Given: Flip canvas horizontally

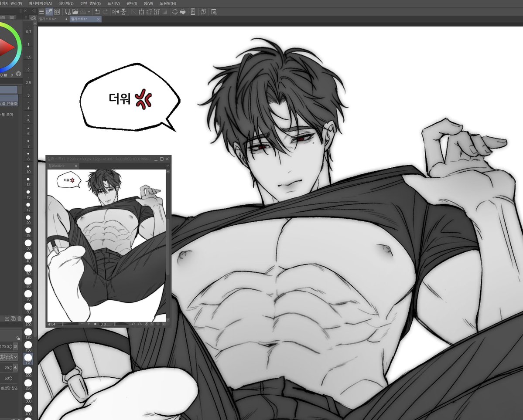Looking at the screenshot, I should click(x=116, y=12).
